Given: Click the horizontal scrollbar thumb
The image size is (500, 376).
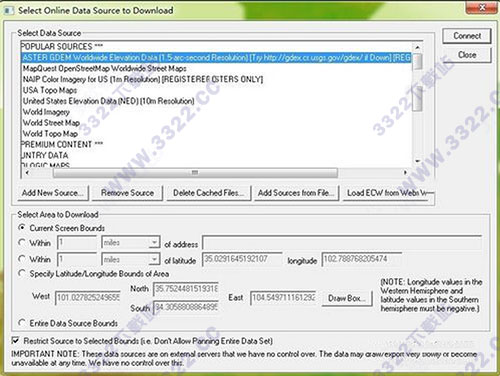Looking at the screenshot, I should (x=195, y=173).
